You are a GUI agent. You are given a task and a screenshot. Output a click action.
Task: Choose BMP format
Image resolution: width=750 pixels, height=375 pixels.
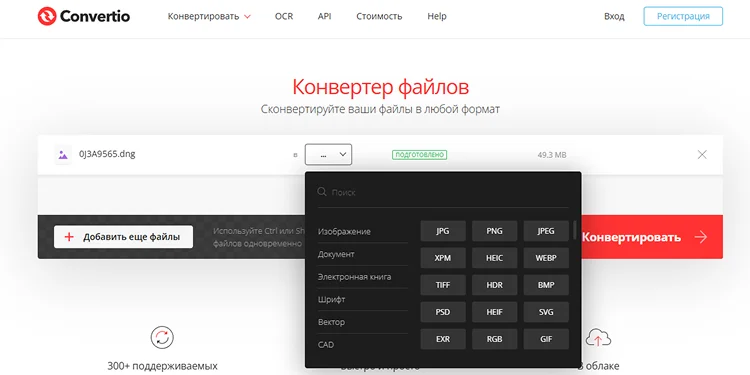point(546,285)
